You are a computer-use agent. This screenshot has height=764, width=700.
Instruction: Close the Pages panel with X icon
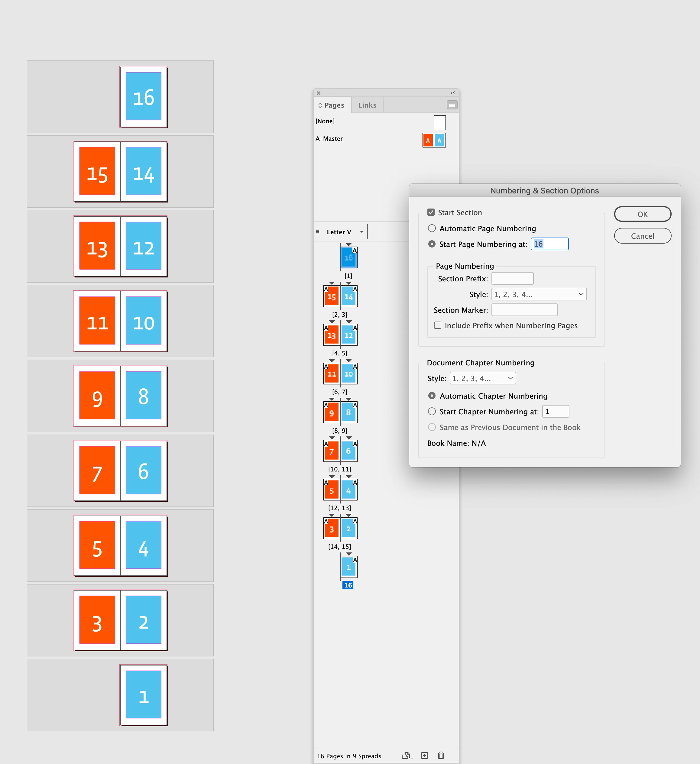(319, 93)
